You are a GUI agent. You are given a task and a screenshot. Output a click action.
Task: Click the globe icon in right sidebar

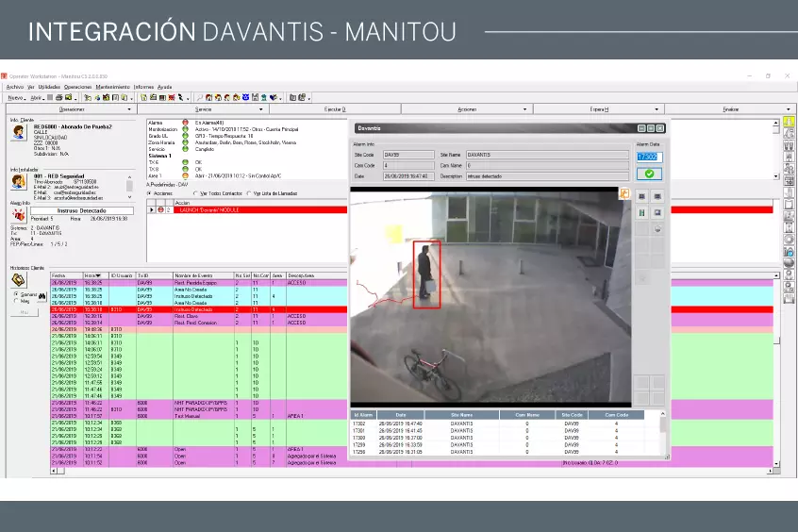[789, 262]
